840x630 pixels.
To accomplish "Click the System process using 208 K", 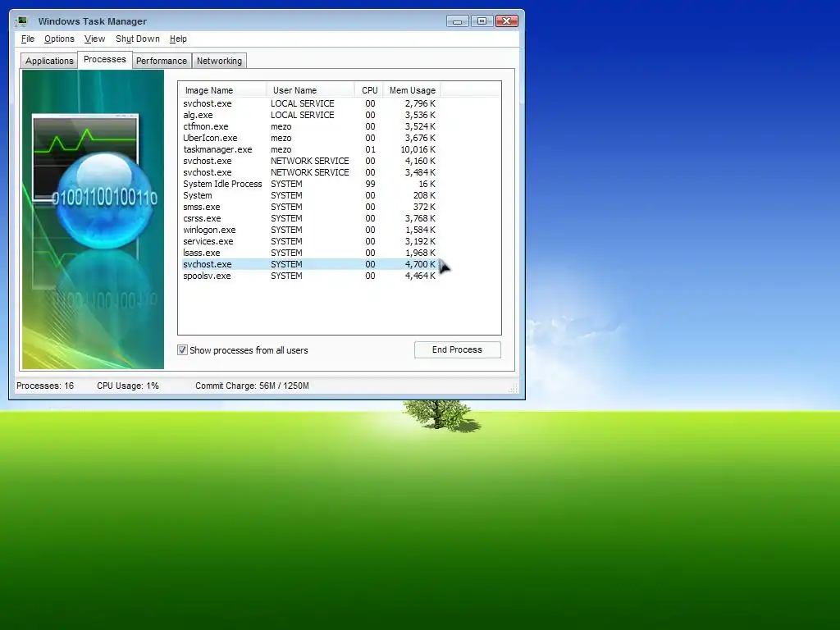I will [x=309, y=195].
